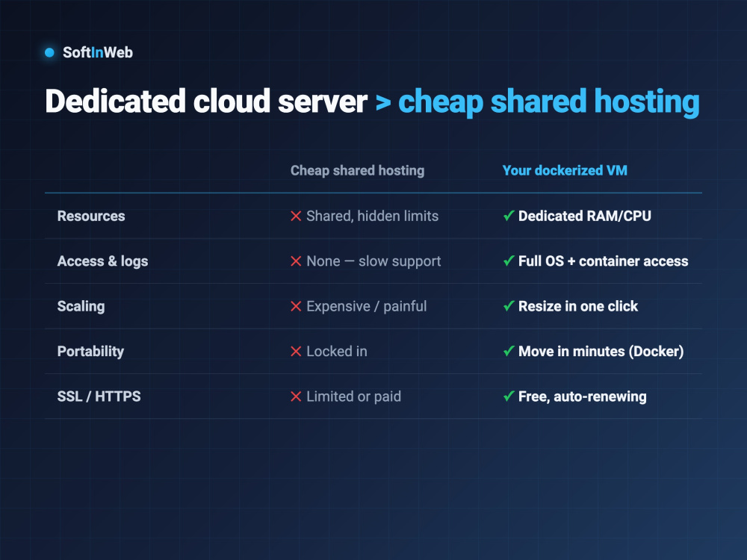The height and width of the screenshot is (560, 747).
Task: Click the red X beside None — slow support
Action: tap(296, 261)
